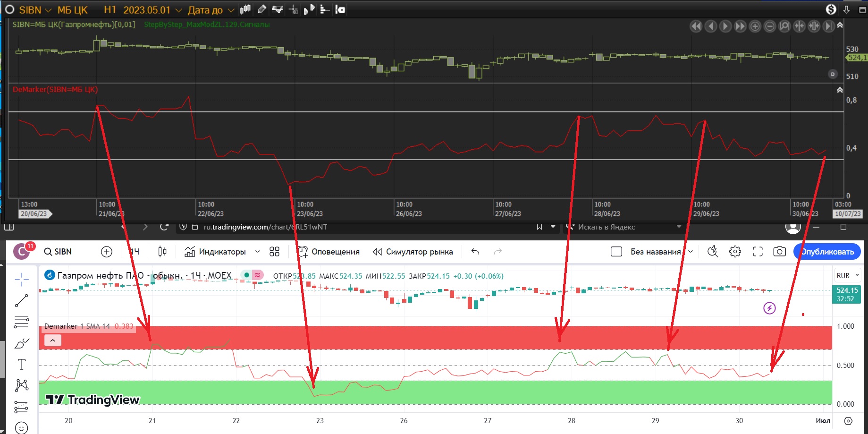Select the trend line drawing tool

click(x=22, y=300)
